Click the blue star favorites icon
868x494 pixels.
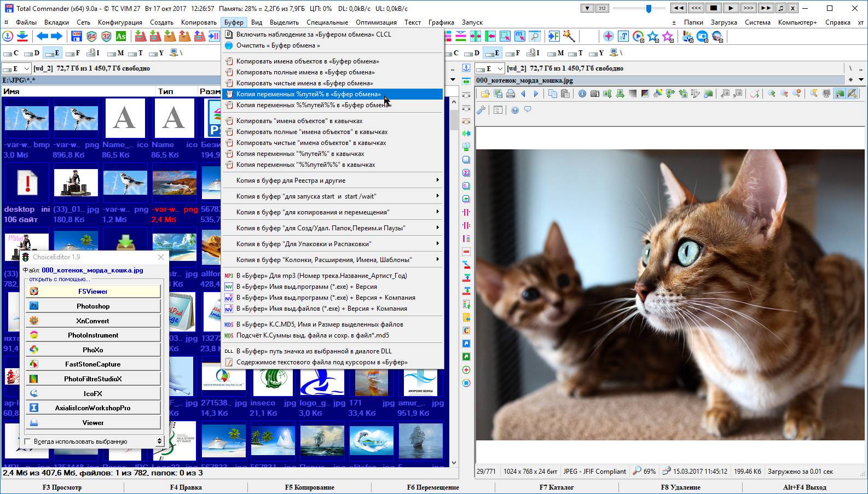[653, 36]
